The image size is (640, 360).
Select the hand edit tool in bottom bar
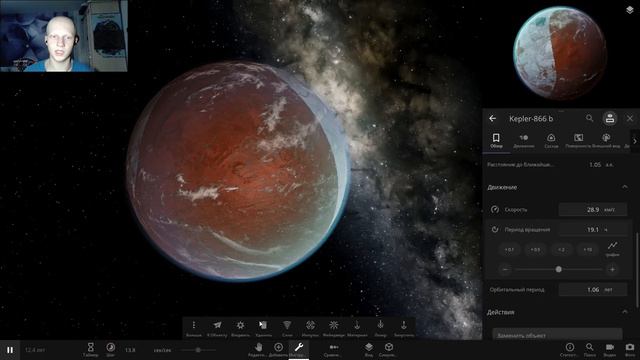tap(258, 349)
